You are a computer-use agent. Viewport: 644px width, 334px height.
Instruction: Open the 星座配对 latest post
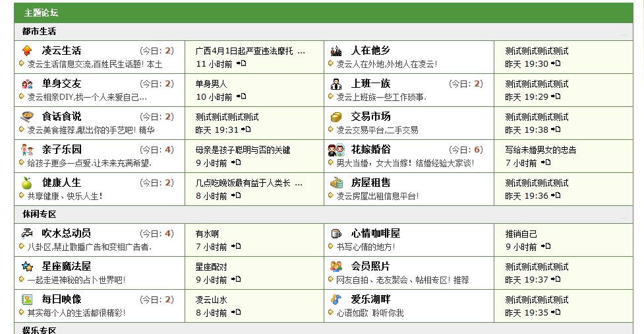tap(211, 267)
